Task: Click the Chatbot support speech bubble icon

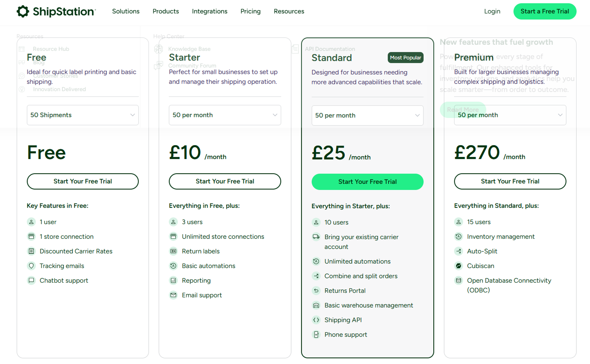Action: click(x=31, y=280)
